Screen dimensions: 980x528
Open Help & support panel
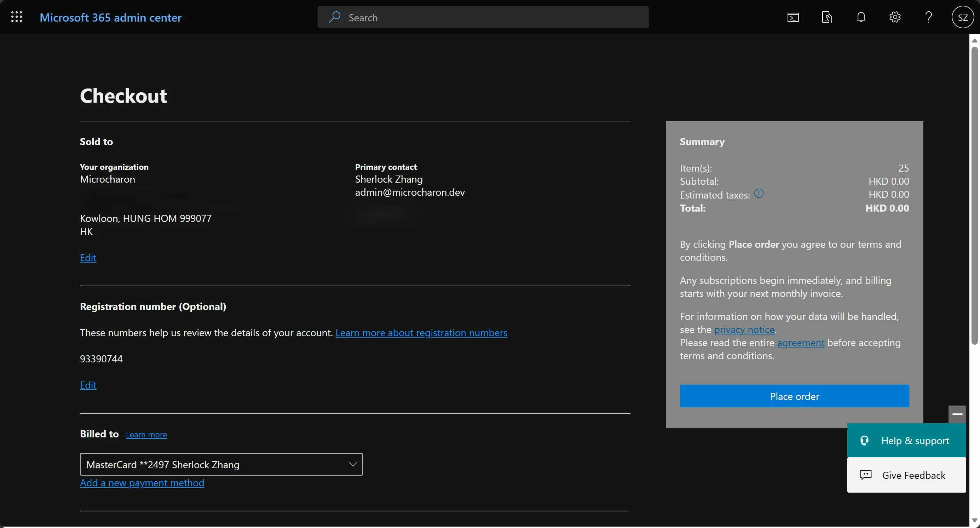tap(906, 441)
